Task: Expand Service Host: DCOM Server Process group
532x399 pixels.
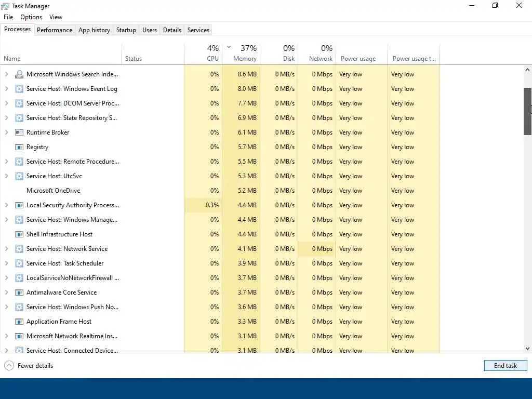Action: 6,103
